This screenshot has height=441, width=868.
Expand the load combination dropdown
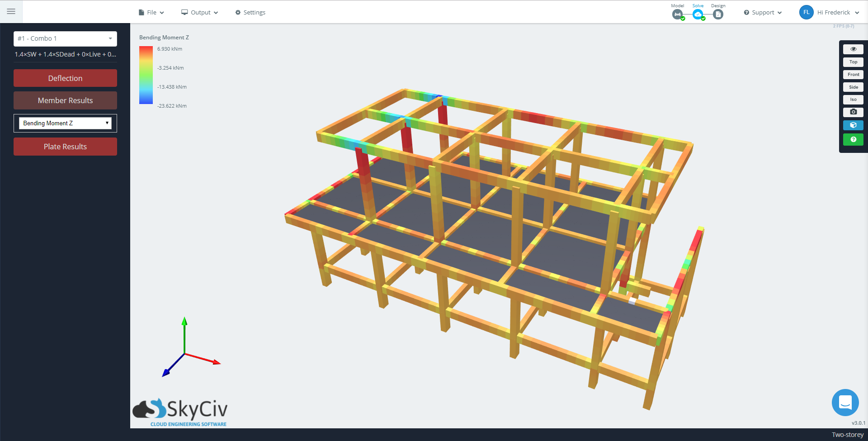[x=65, y=38]
